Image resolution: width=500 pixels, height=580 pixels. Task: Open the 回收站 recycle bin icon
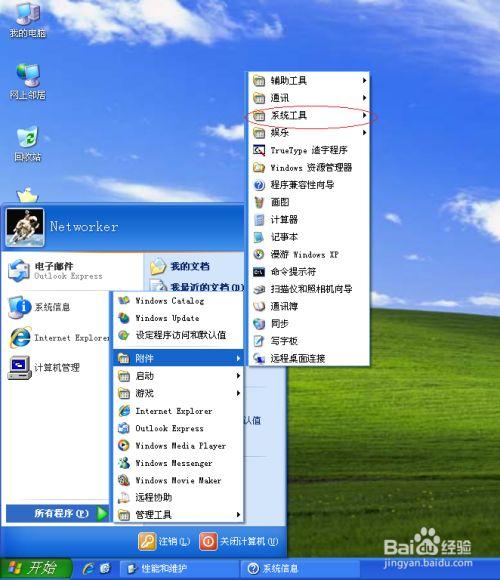[x=28, y=144]
